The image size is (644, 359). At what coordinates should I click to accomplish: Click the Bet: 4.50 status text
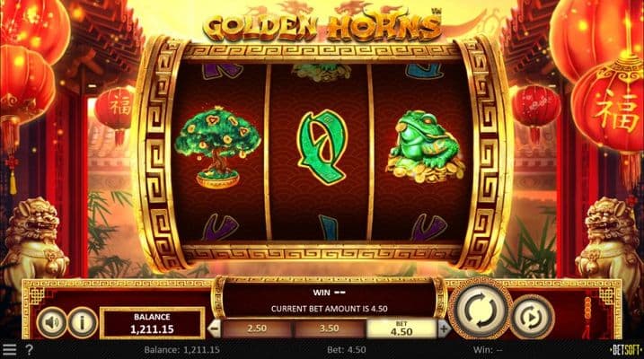[x=346, y=350]
